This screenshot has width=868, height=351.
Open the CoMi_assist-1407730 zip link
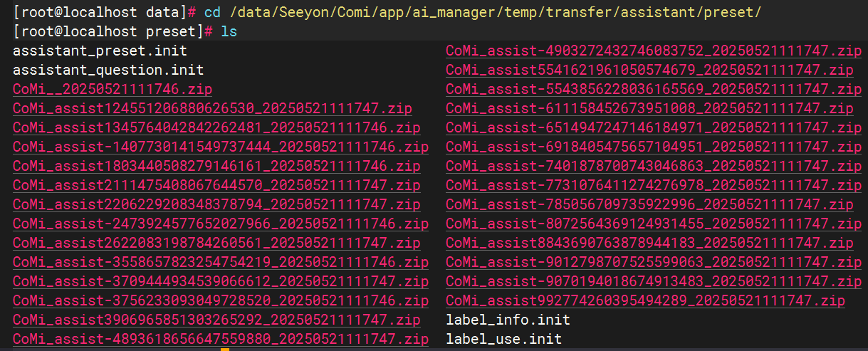click(221, 147)
